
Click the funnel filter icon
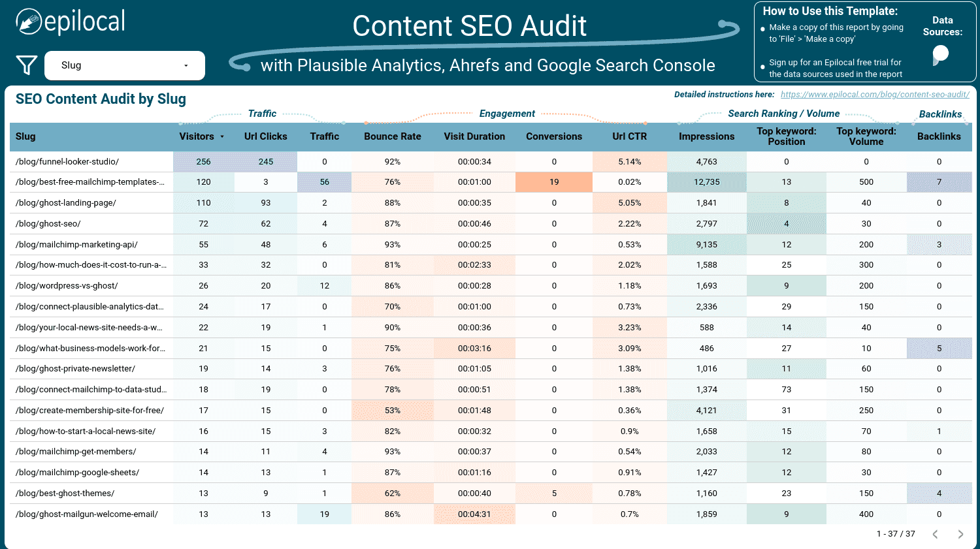(x=26, y=65)
